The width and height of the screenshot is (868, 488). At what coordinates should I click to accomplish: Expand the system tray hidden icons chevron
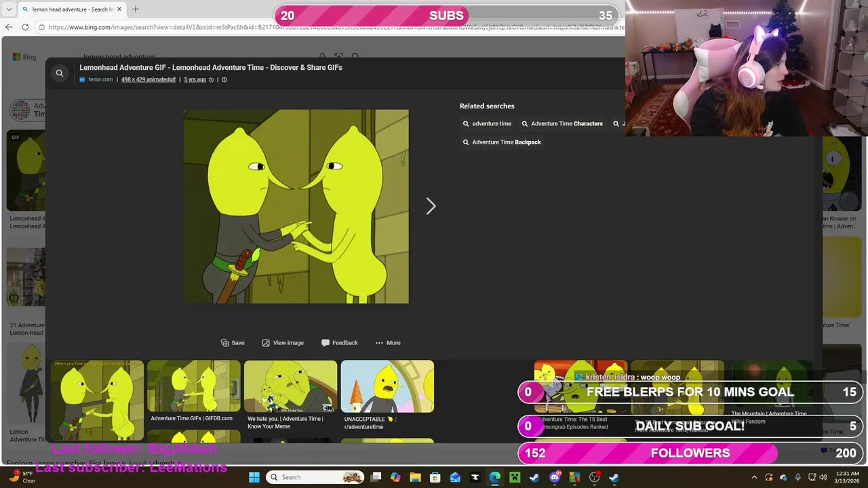click(x=754, y=477)
